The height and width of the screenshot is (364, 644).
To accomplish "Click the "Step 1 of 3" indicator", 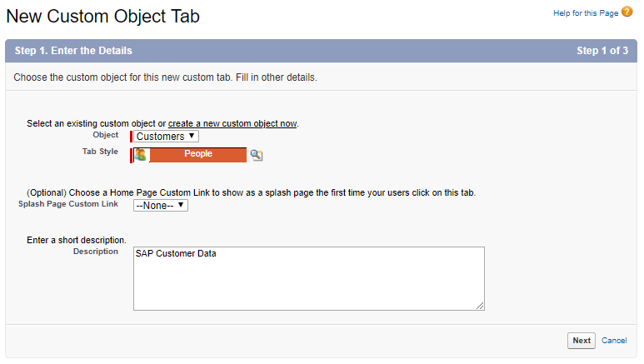I will coord(602,51).
